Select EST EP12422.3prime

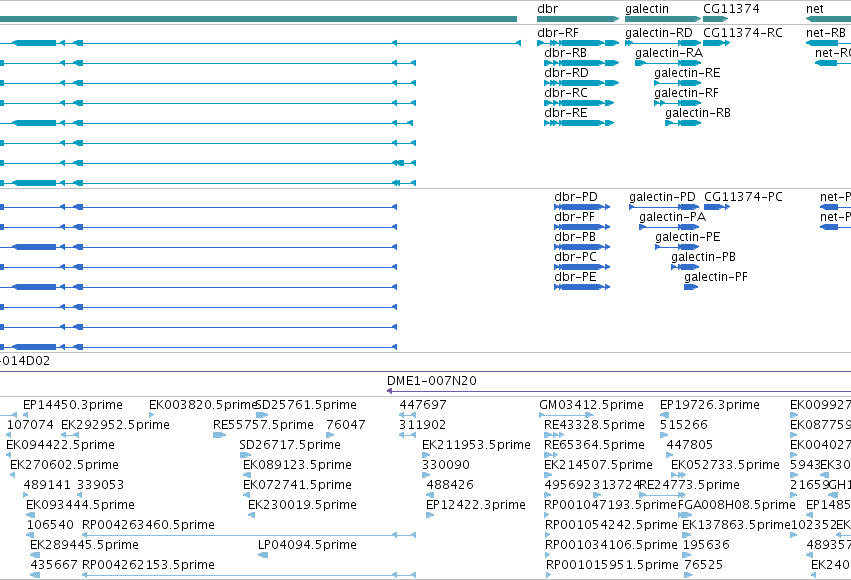(476, 505)
